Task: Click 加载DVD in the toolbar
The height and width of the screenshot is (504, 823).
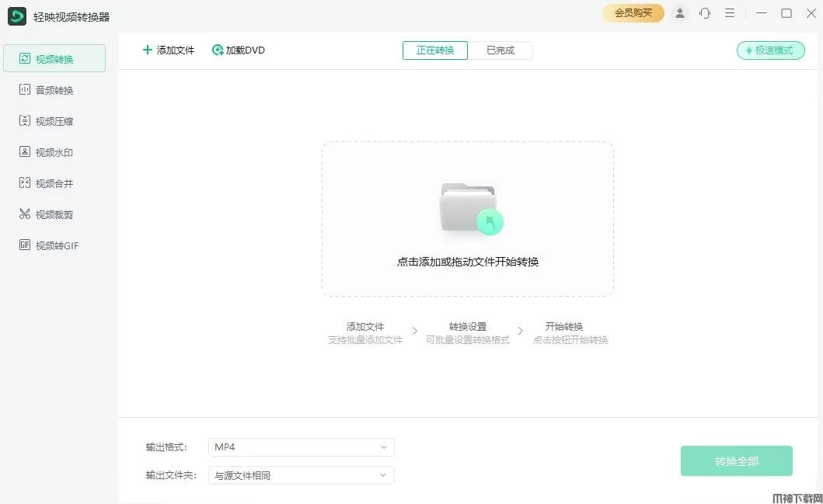Action: (239, 50)
